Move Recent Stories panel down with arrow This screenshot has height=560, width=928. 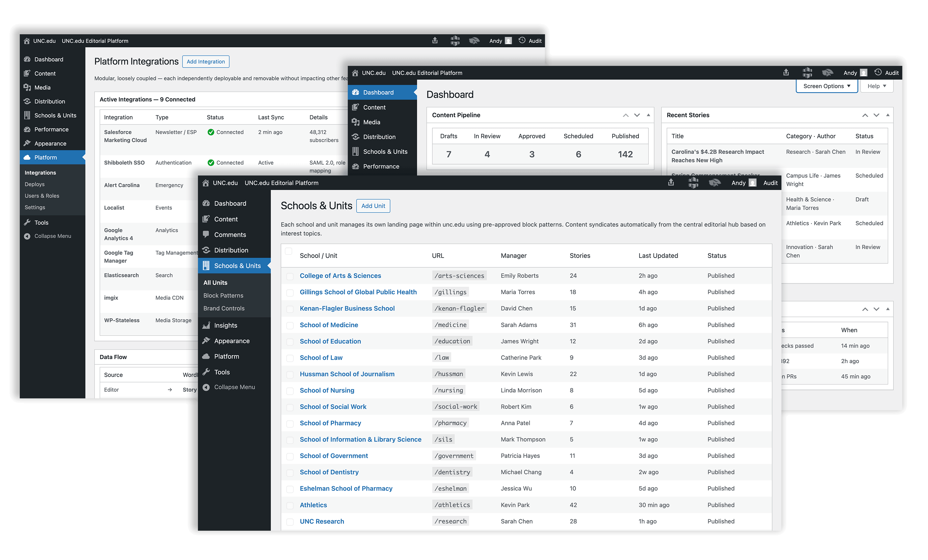[876, 115]
